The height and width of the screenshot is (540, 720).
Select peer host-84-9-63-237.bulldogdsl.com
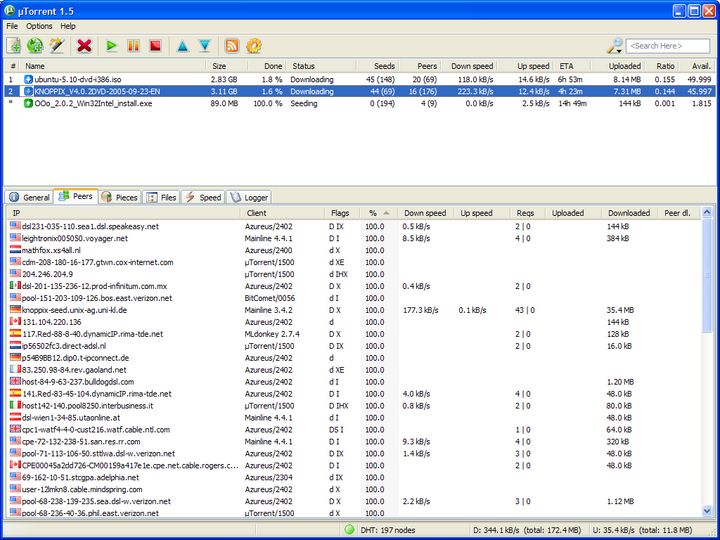(355, 382)
